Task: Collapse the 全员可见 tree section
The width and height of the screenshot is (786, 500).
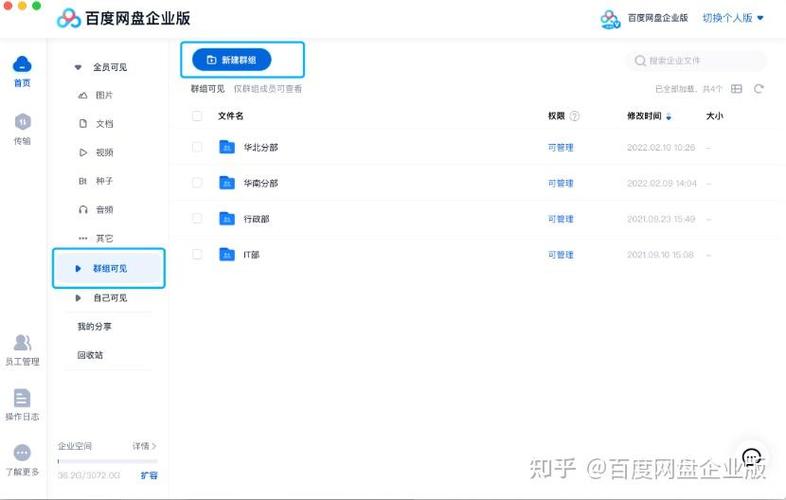Action: coord(78,67)
